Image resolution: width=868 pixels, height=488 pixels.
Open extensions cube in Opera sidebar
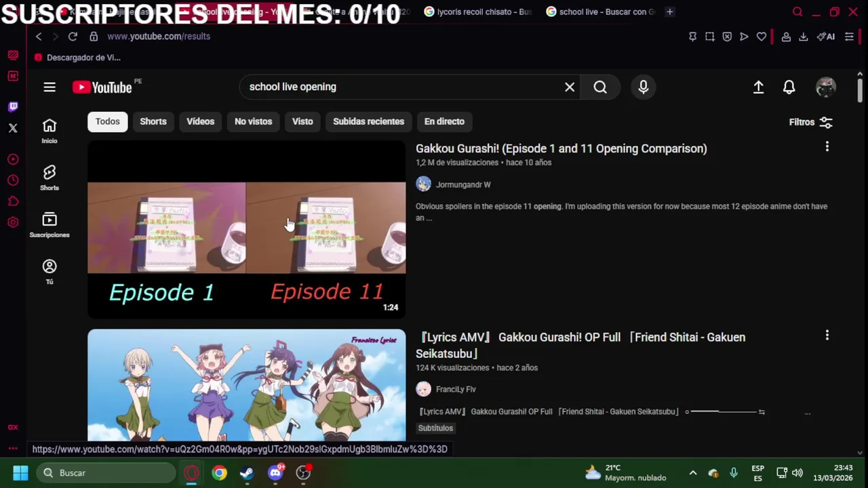[13, 201]
